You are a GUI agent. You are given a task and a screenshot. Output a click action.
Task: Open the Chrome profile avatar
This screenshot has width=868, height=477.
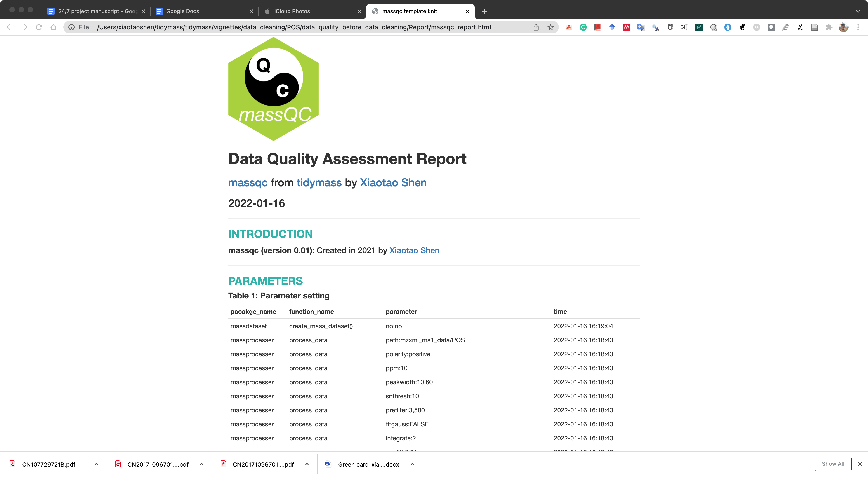point(843,27)
